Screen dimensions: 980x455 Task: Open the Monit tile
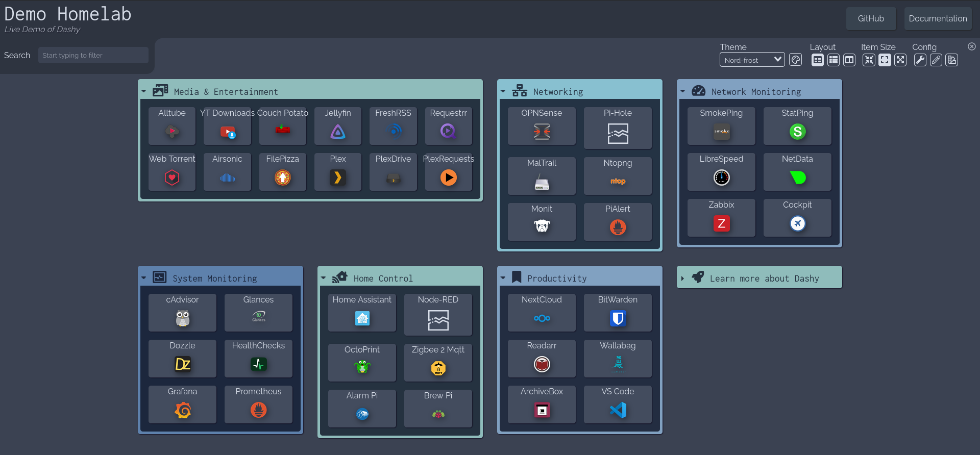[542, 221]
